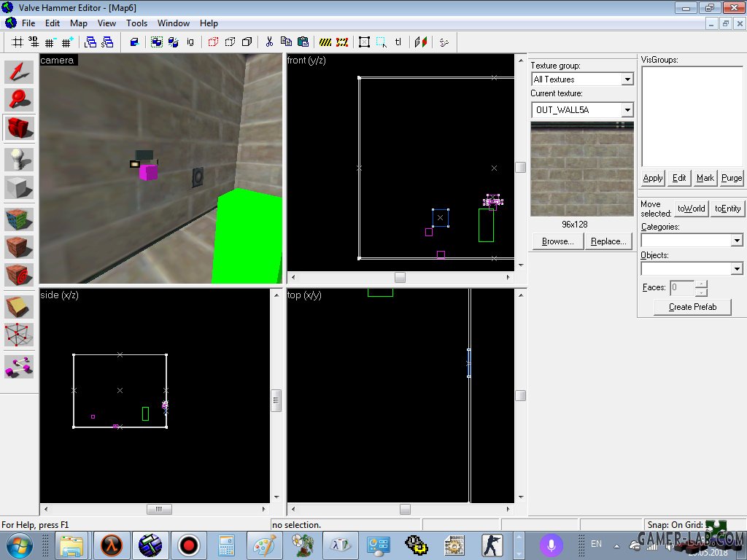Click the larger grid icon
This screenshot has width=747, height=560.
tap(66, 42)
